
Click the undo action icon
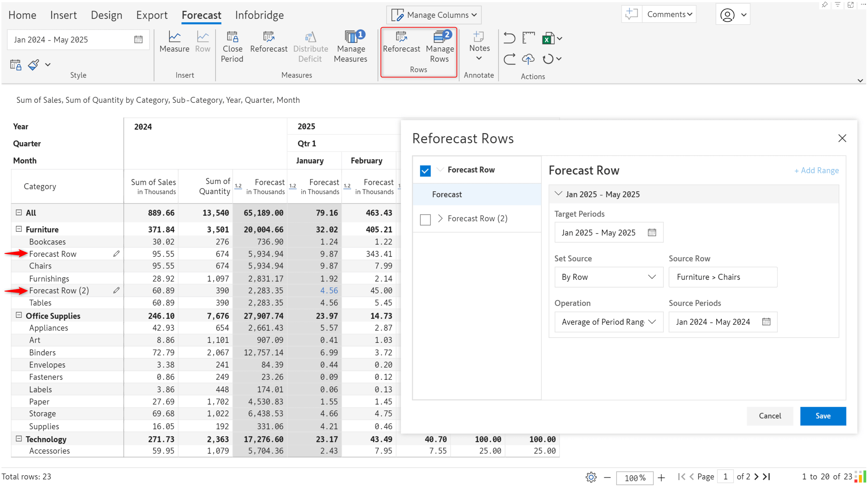pos(509,38)
